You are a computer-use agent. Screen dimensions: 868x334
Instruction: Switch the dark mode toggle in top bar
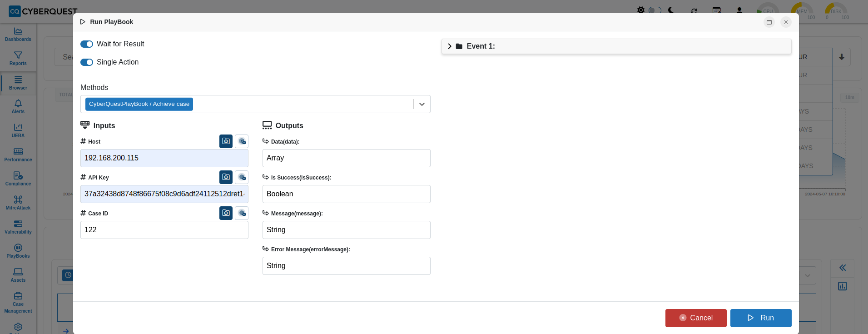655,10
